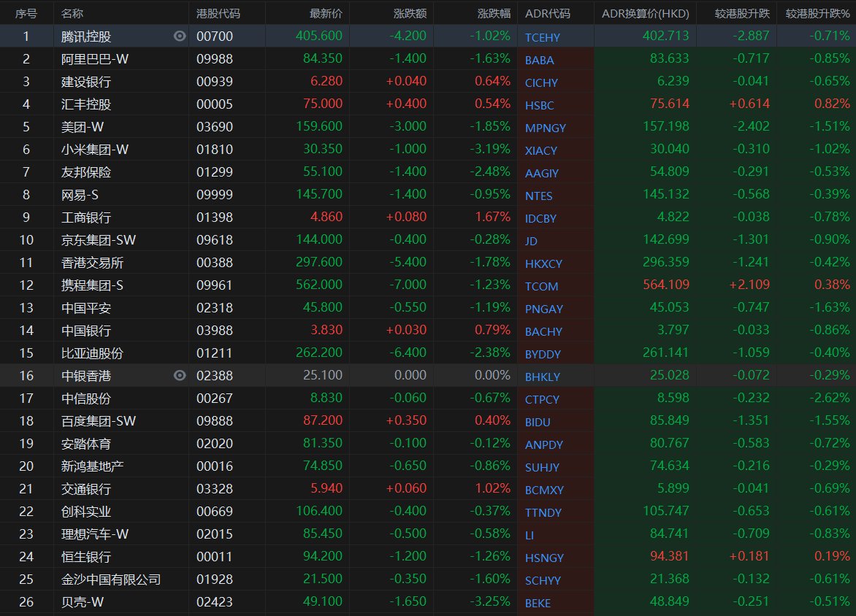Sort by the 较港股升跌 column header
This screenshot has width=856, height=616.
743,13
